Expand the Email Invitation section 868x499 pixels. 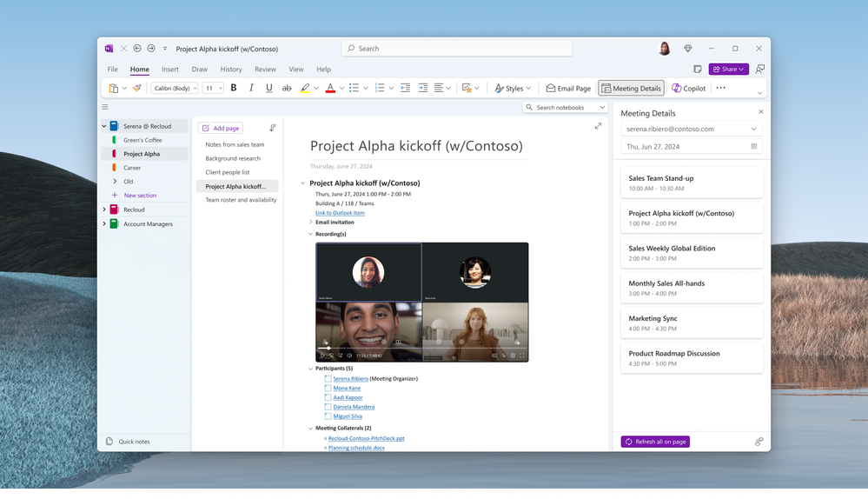(310, 222)
